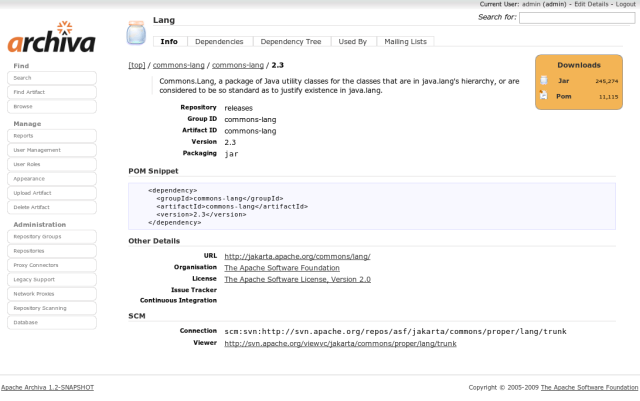The width and height of the screenshot is (640, 401).
Task: Switch to the Dependencies tab
Action: 218,42
